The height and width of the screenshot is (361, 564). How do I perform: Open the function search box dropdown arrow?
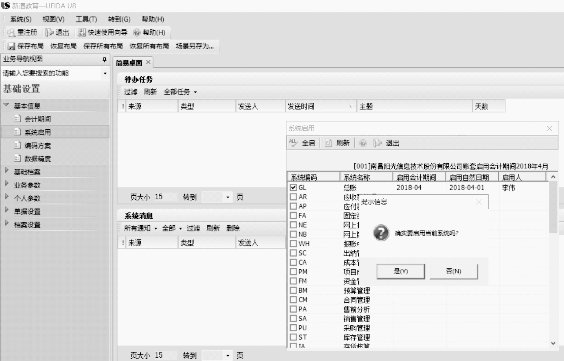pos(105,73)
